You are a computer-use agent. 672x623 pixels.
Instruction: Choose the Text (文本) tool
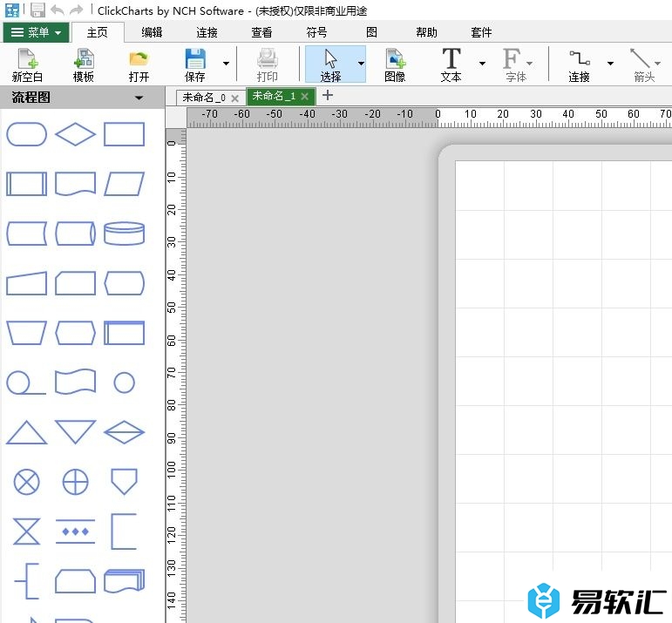pyautogui.click(x=451, y=64)
